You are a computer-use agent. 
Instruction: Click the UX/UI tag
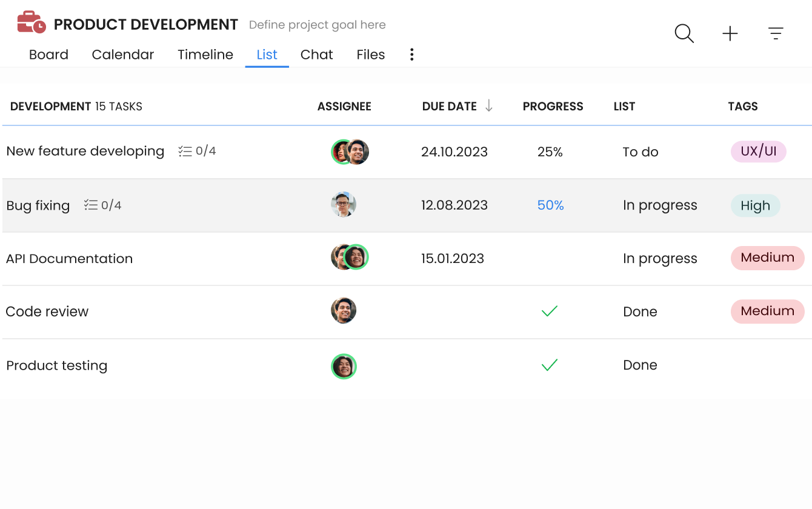tap(759, 151)
